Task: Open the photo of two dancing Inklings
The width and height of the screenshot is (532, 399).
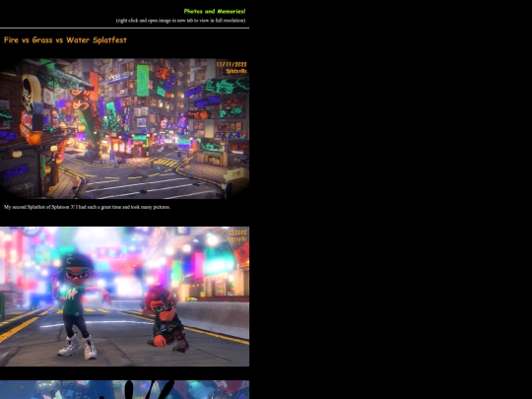Action: (124, 297)
